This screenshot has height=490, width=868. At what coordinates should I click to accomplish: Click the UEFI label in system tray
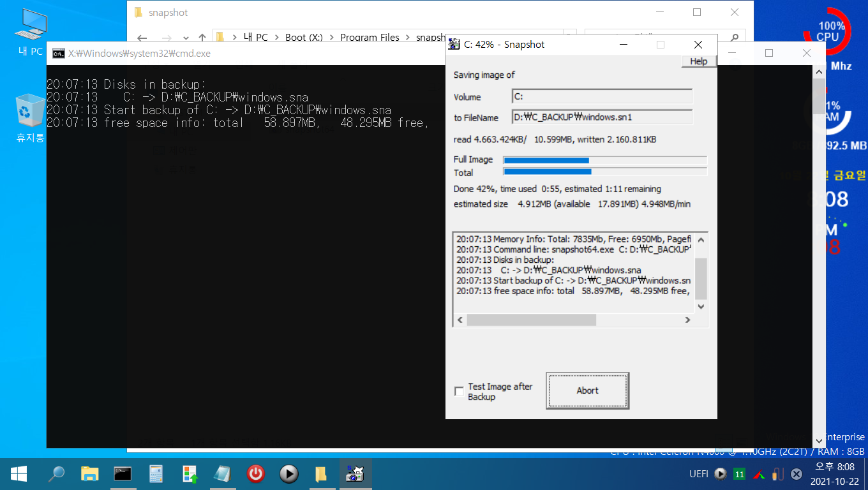click(699, 474)
